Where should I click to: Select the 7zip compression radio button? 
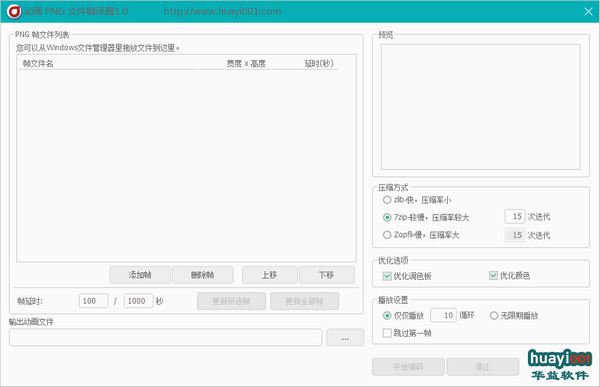387,217
